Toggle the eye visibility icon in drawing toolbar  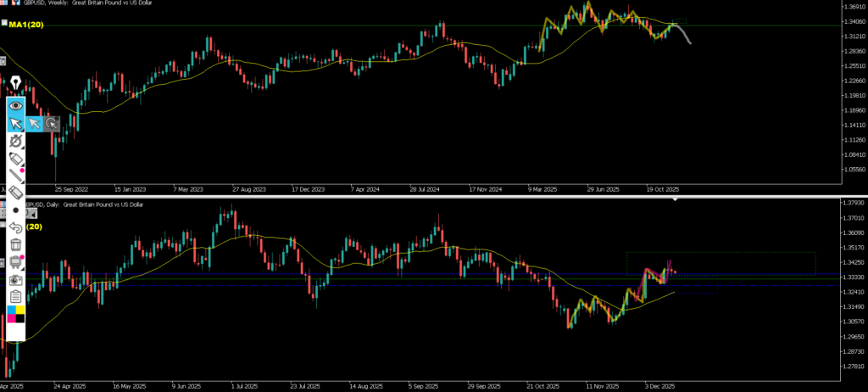coord(15,105)
